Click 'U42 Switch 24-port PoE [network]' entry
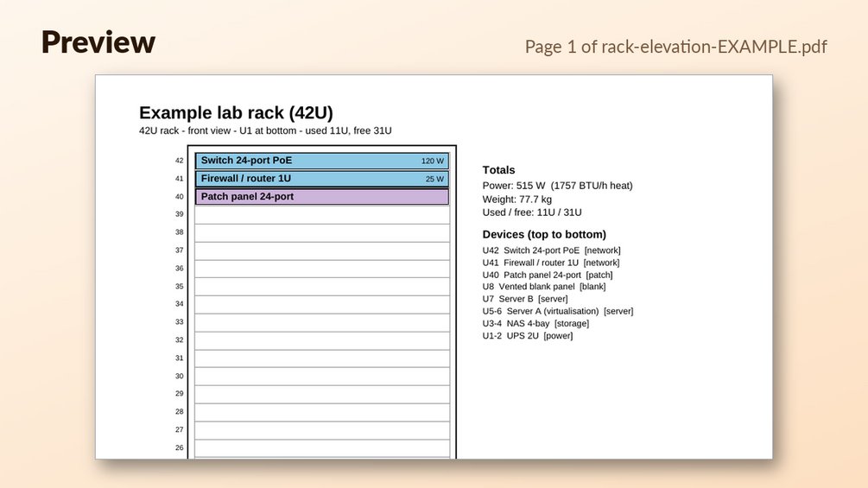868x488 pixels. click(551, 250)
